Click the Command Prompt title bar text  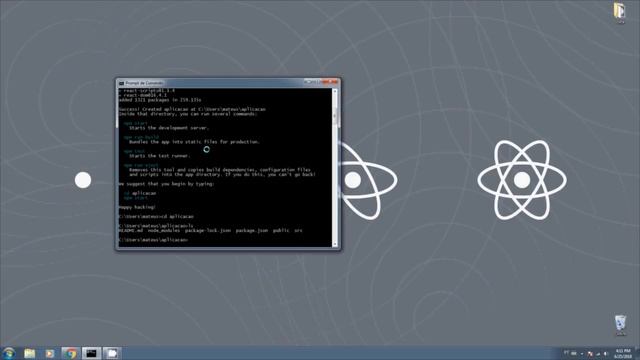[144, 83]
